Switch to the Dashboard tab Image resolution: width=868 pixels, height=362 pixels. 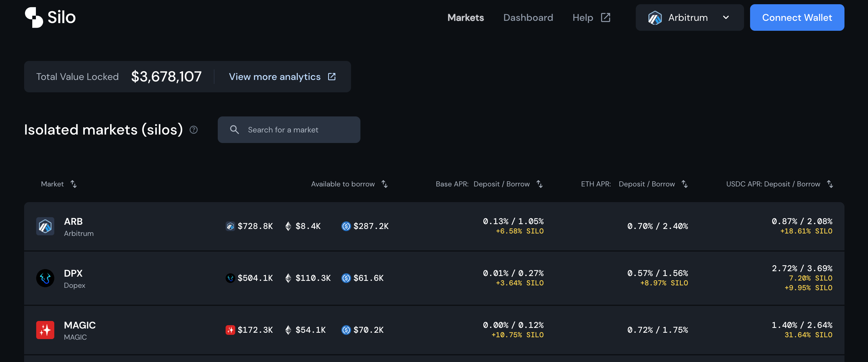[528, 17]
